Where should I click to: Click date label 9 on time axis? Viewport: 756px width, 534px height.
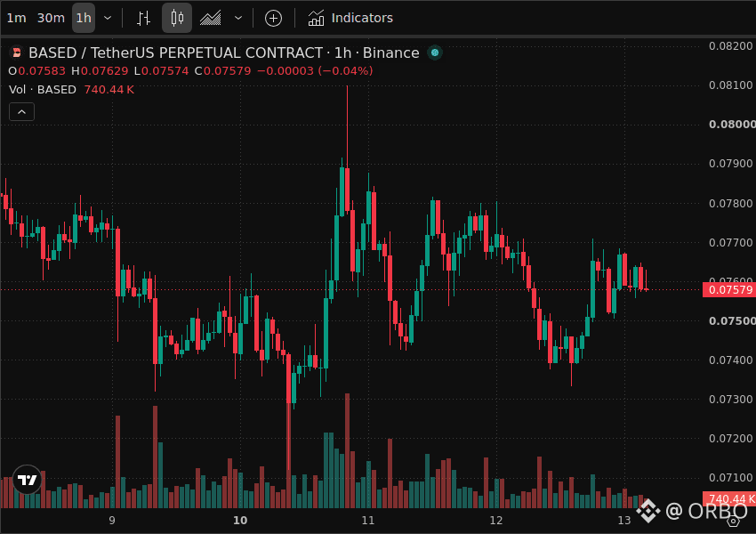112,521
